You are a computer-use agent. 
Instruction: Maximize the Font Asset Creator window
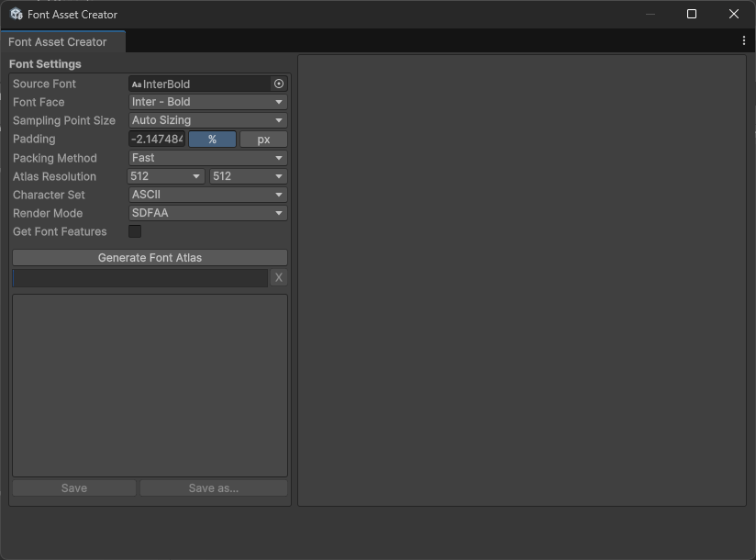(692, 14)
